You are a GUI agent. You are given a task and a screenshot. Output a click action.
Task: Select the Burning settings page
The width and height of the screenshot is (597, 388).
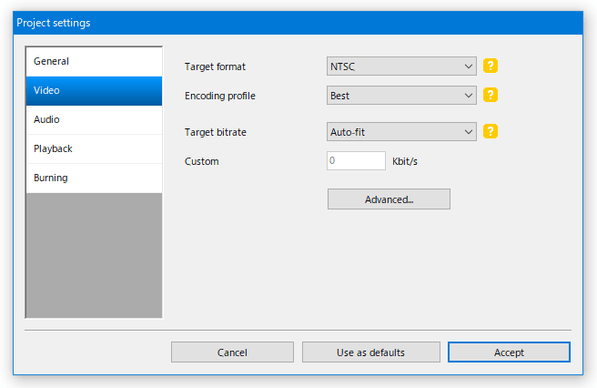tap(94, 178)
